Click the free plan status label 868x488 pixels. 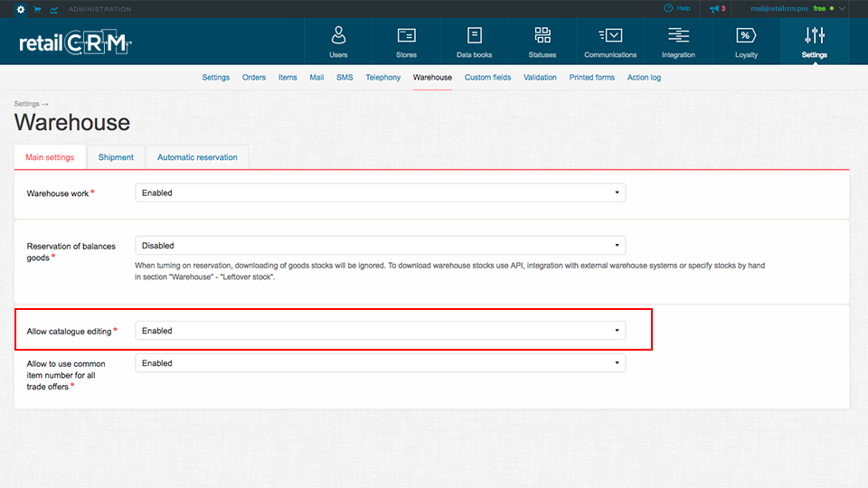point(819,9)
